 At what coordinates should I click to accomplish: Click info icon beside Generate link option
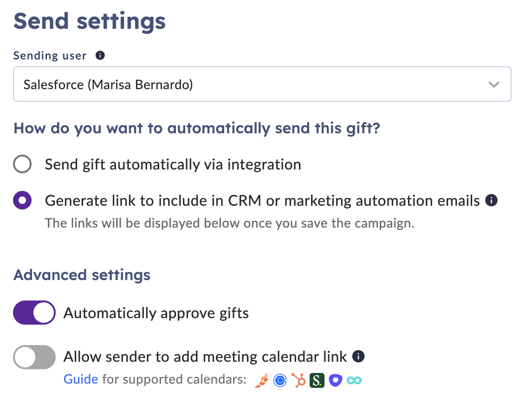point(491,200)
